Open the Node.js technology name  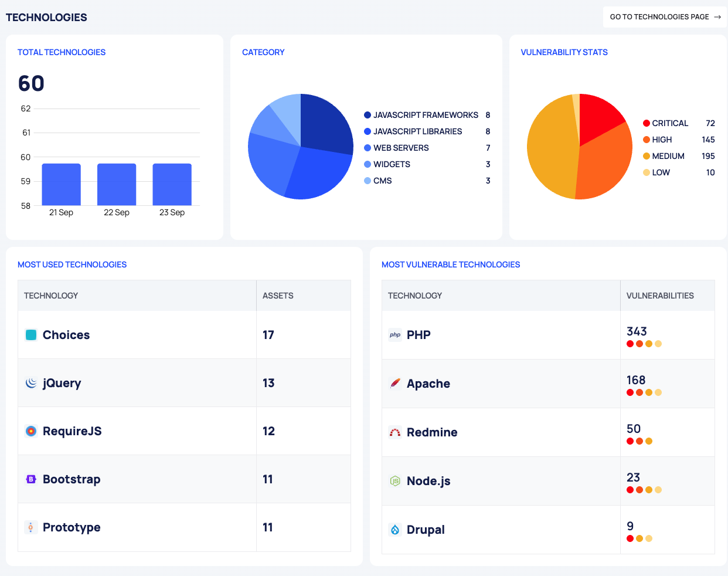(x=428, y=481)
